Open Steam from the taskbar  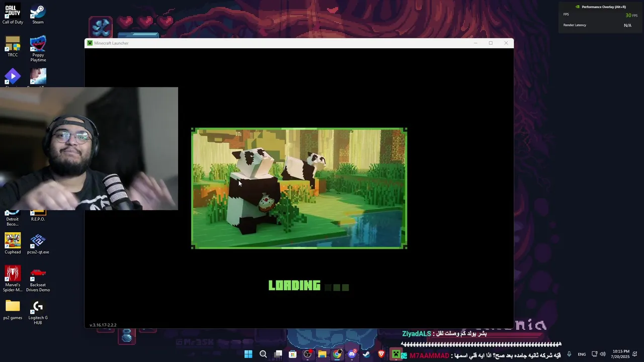[x=366, y=354]
